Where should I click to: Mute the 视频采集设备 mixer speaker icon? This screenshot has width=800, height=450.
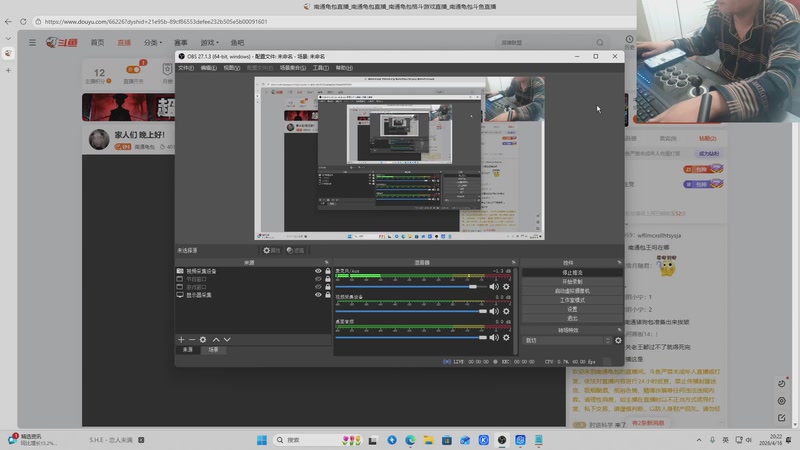[x=494, y=311]
